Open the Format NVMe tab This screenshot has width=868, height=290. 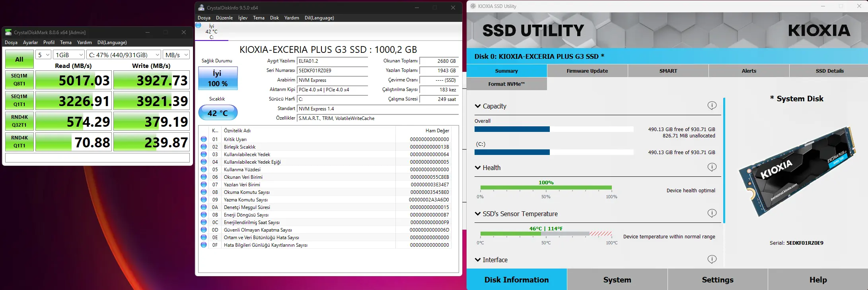click(x=506, y=84)
